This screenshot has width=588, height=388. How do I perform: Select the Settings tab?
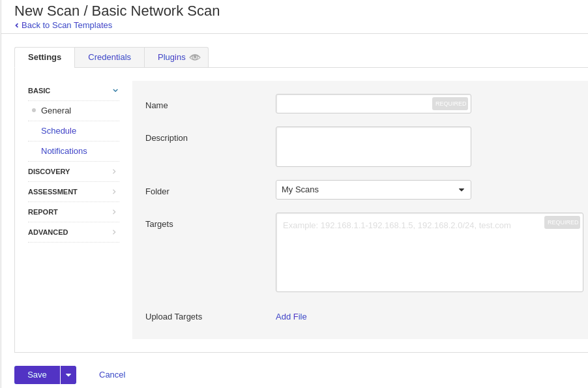(x=44, y=57)
